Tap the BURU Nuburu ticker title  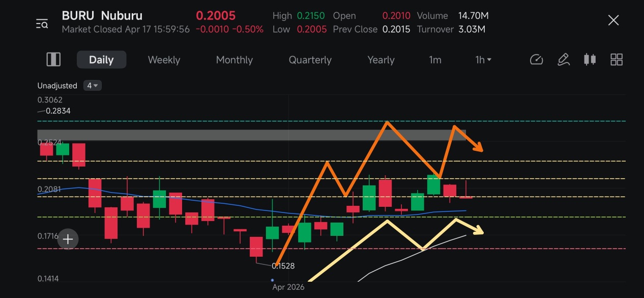(x=102, y=15)
